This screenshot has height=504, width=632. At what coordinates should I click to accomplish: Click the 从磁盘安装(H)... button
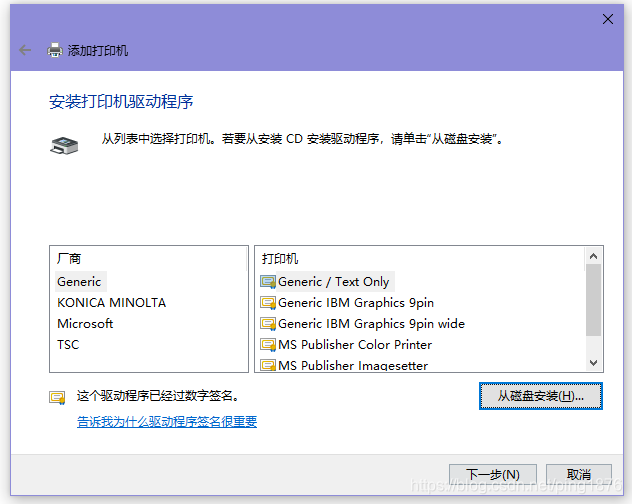(541, 396)
